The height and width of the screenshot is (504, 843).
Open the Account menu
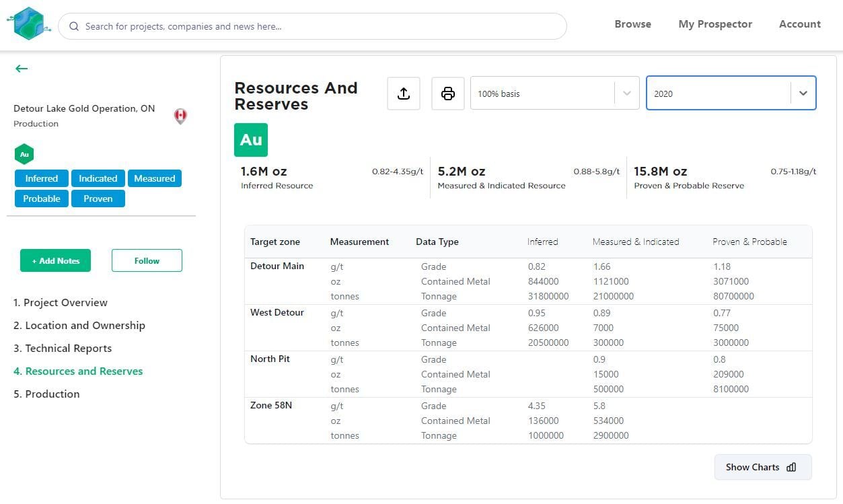tap(799, 24)
